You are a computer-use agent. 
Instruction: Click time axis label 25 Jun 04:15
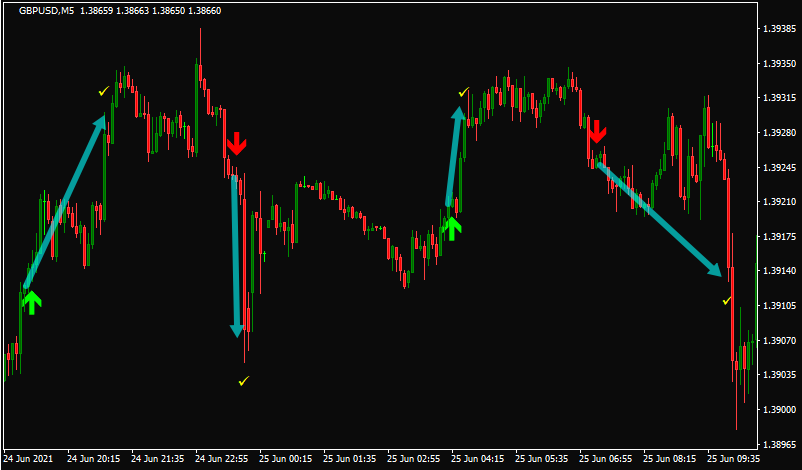[x=477, y=459]
